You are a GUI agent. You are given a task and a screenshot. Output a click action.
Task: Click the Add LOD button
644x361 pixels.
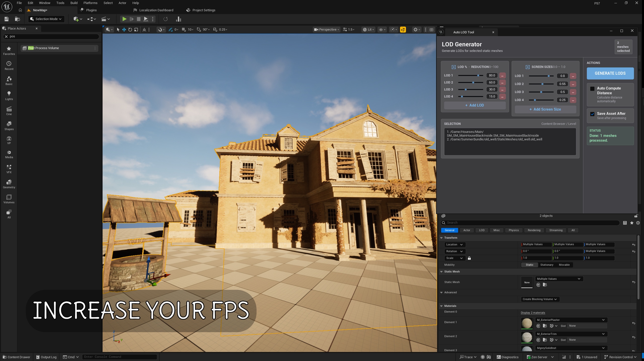[x=475, y=105]
